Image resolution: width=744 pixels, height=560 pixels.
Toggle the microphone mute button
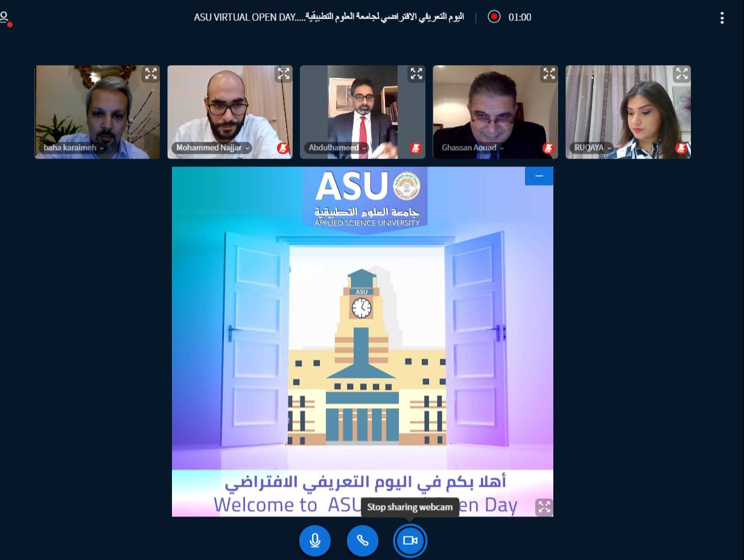point(315,541)
